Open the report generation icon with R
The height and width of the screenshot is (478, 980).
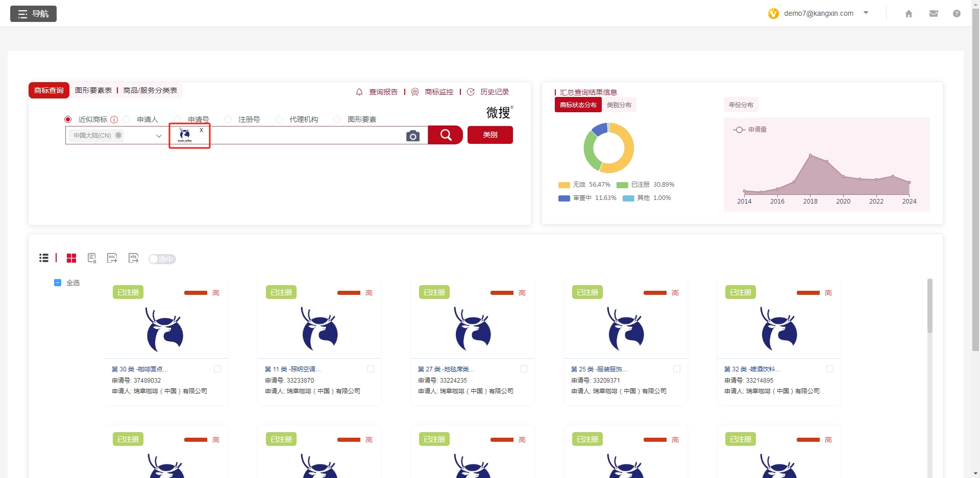point(92,258)
